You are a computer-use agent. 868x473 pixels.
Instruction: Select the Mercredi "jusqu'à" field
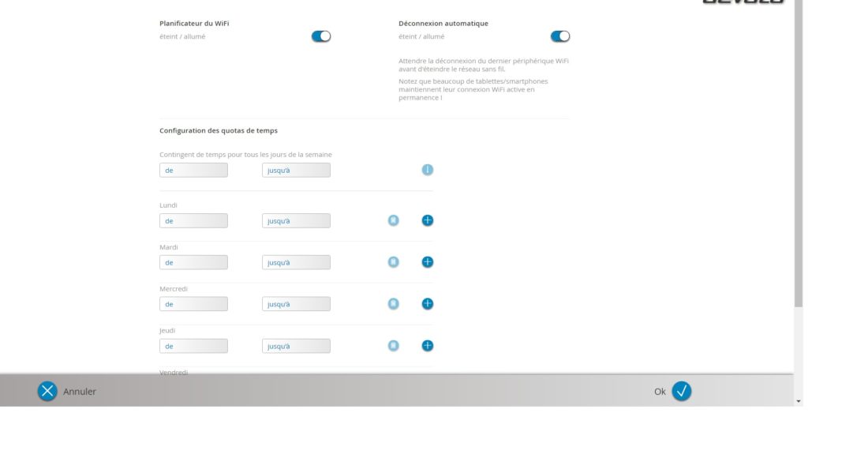click(x=296, y=305)
